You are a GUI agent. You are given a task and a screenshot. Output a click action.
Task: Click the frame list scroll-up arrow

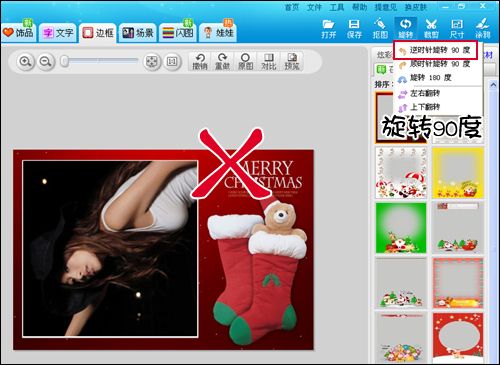coord(493,85)
